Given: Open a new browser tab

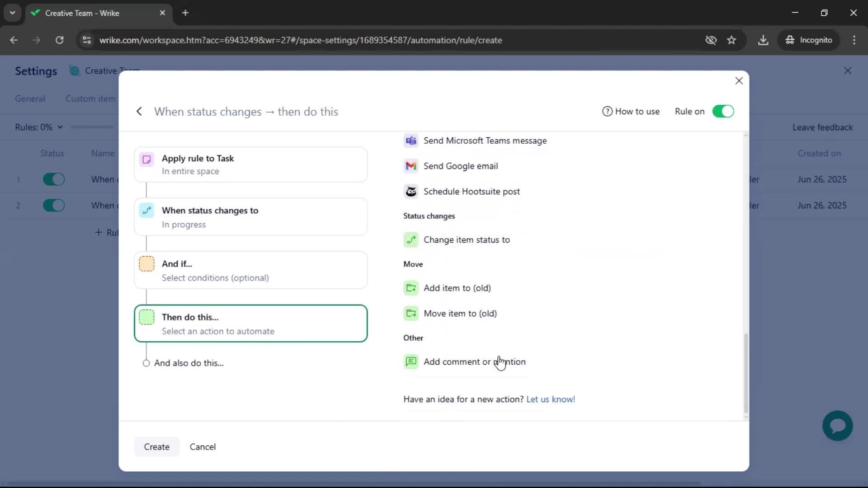Looking at the screenshot, I should 185,13.
